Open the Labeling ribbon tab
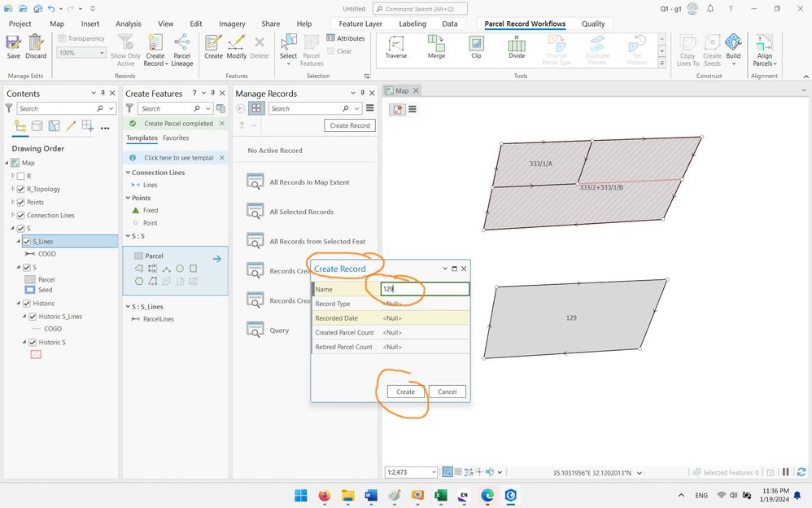Screen dimensions: 812x508 click(x=413, y=24)
